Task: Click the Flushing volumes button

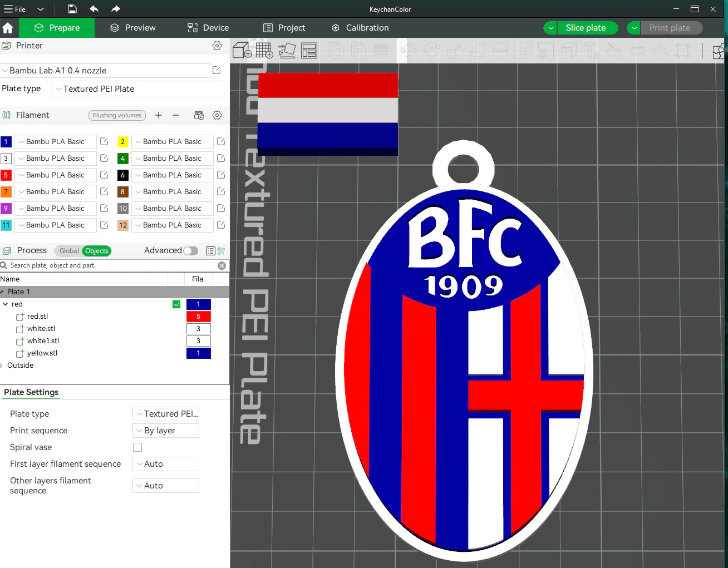Action: pyautogui.click(x=117, y=115)
